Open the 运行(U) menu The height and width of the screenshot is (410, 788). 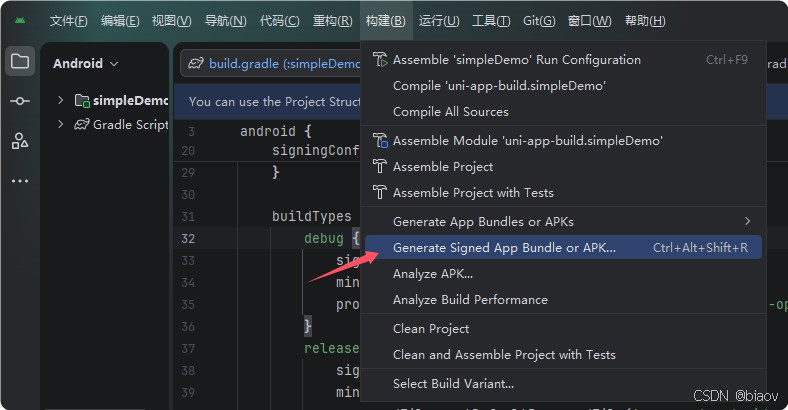click(439, 21)
